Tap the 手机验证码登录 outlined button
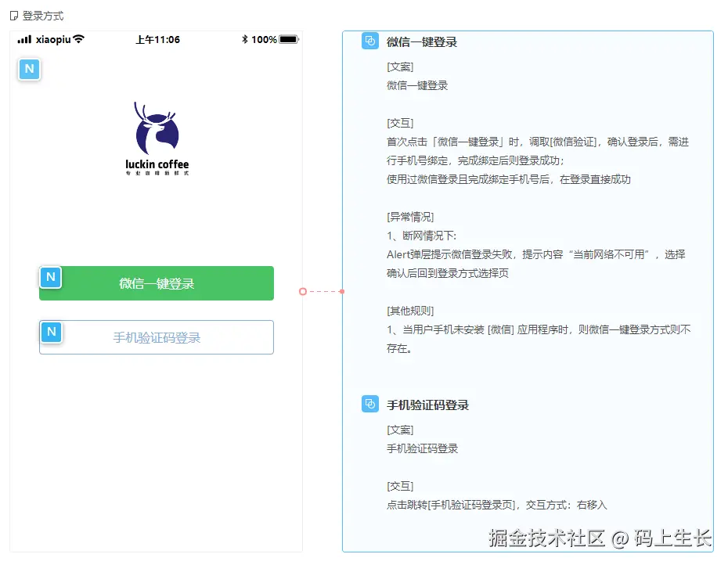This screenshot has height=565, width=728. point(157,337)
